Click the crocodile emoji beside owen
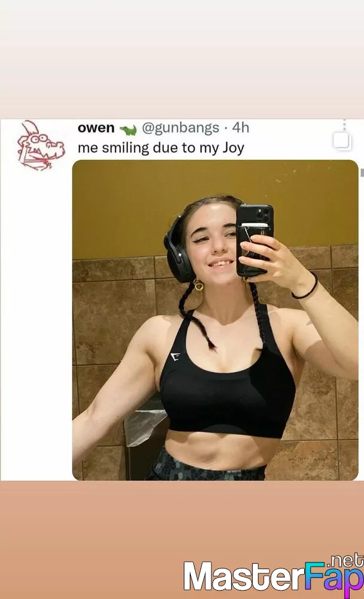The height and width of the screenshot is (599, 364). click(x=128, y=130)
